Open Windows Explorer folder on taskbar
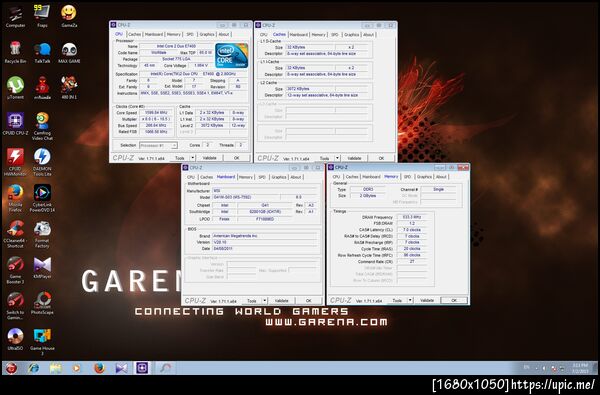 tap(55, 368)
